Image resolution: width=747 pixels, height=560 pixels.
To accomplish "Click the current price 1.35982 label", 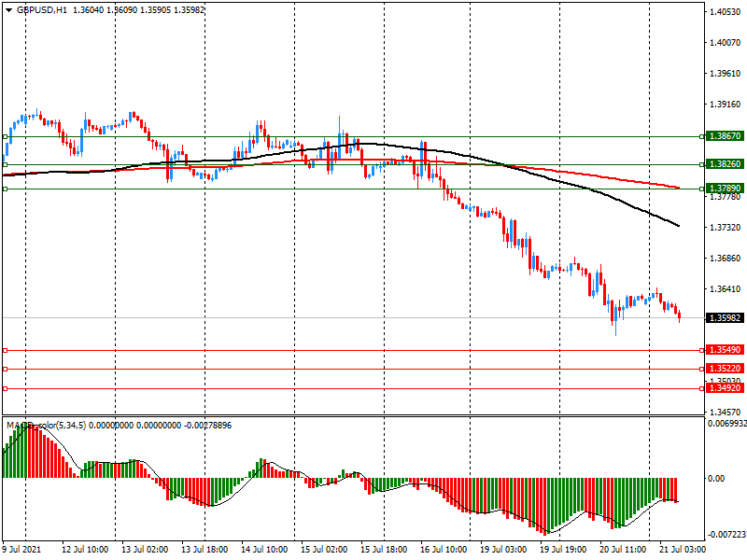I will (x=725, y=318).
